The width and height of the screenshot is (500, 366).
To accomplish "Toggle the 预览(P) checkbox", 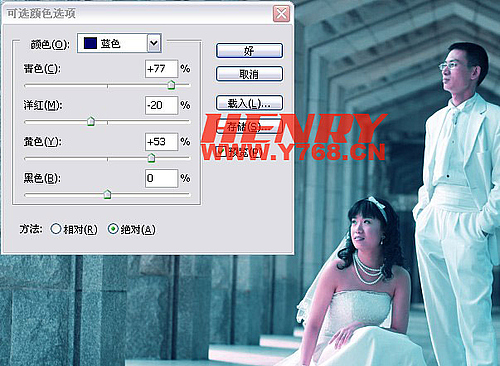I will click(221, 152).
